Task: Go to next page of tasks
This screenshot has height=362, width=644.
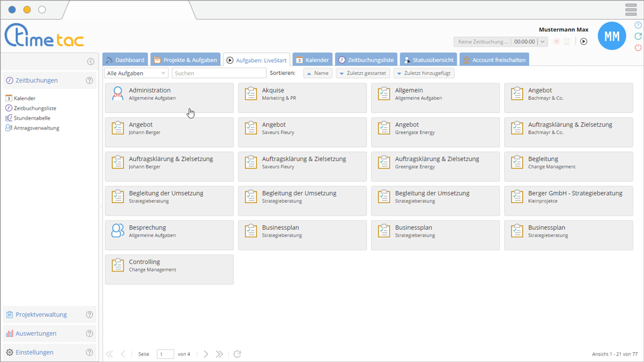Action: click(206, 354)
